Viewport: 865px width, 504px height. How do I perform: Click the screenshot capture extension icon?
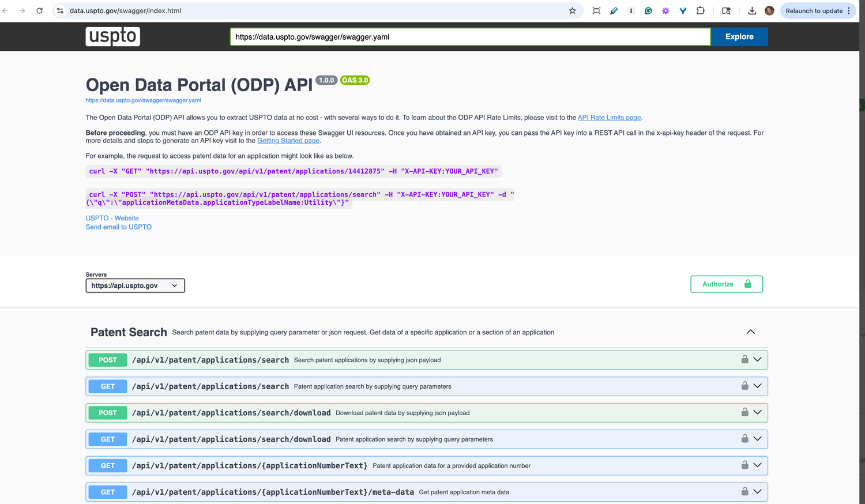596,10
